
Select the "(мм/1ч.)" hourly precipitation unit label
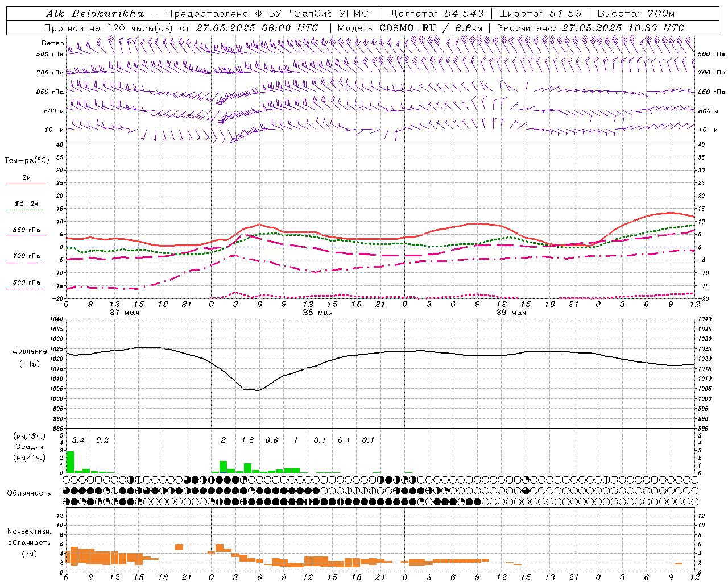29,458
